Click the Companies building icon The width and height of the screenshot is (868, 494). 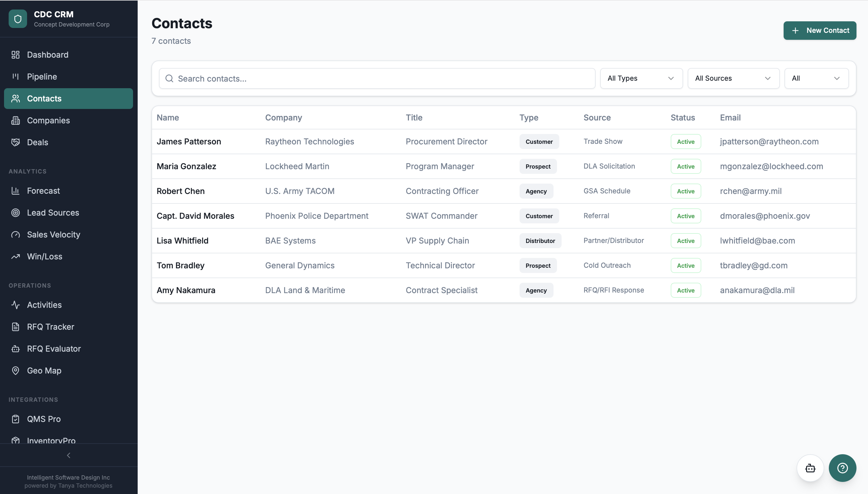point(16,120)
